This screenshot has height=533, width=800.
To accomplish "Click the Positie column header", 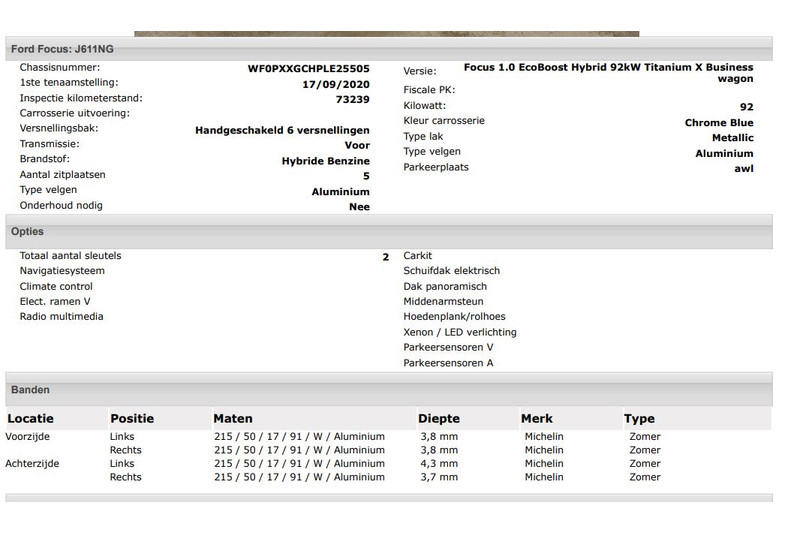I will pos(132,418).
